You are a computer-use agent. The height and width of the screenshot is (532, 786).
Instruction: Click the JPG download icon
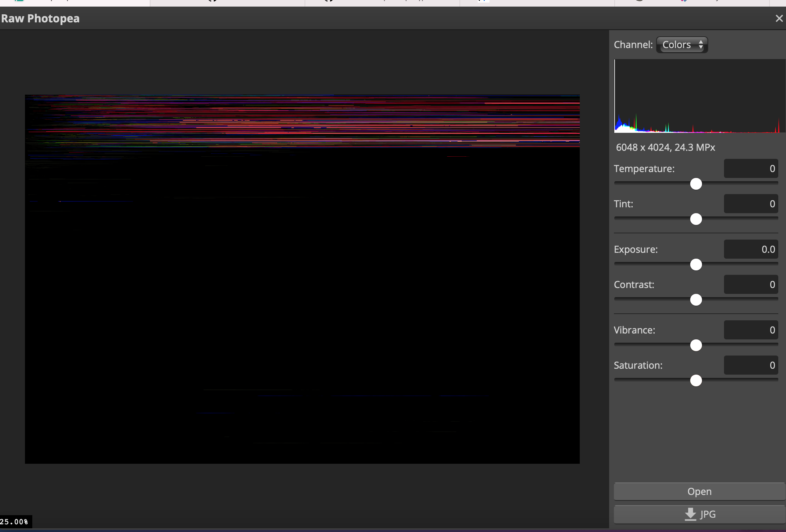pos(690,514)
